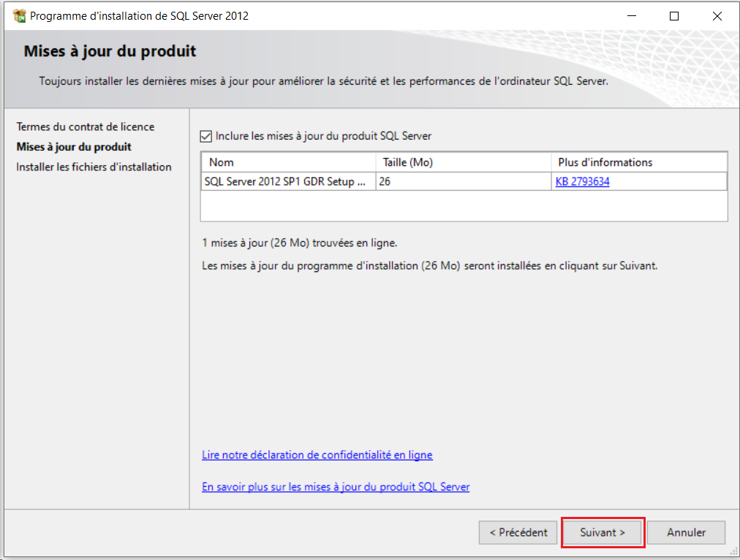This screenshot has width=740, height=560.
Task: Click the 'seront installées en cliquant sur Suivant' text
Action: coord(561,265)
